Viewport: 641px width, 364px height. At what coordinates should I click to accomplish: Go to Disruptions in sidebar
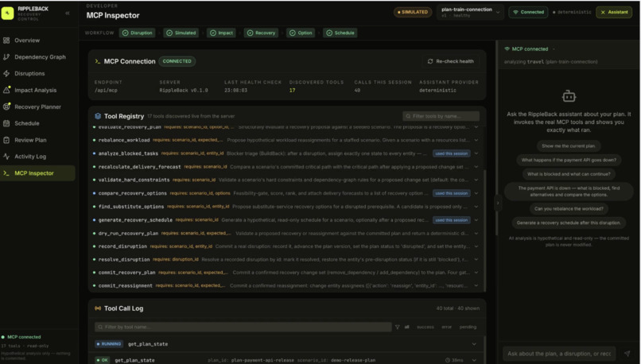29,74
